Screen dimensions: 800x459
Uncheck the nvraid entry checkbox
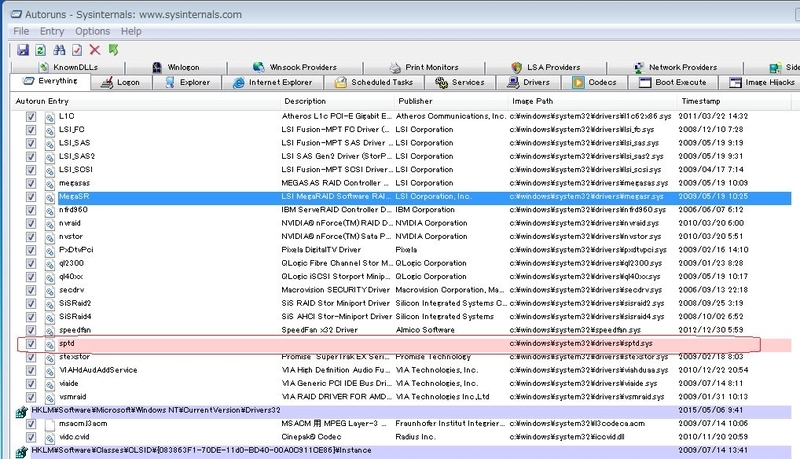coord(31,223)
